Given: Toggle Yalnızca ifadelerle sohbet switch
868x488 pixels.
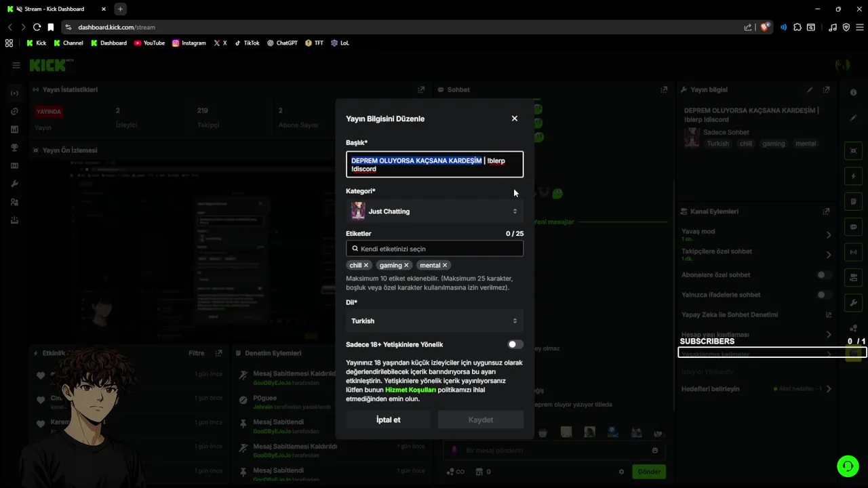Looking at the screenshot, I should click(824, 295).
